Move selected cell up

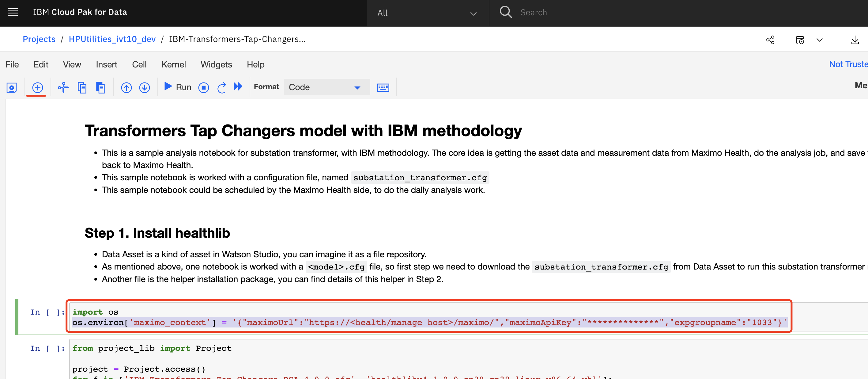click(126, 88)
